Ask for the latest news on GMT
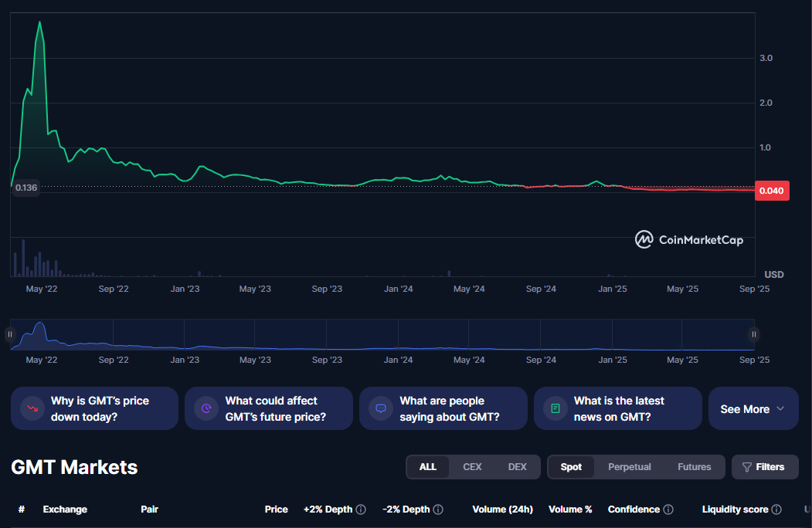 [x=618, y=408]
